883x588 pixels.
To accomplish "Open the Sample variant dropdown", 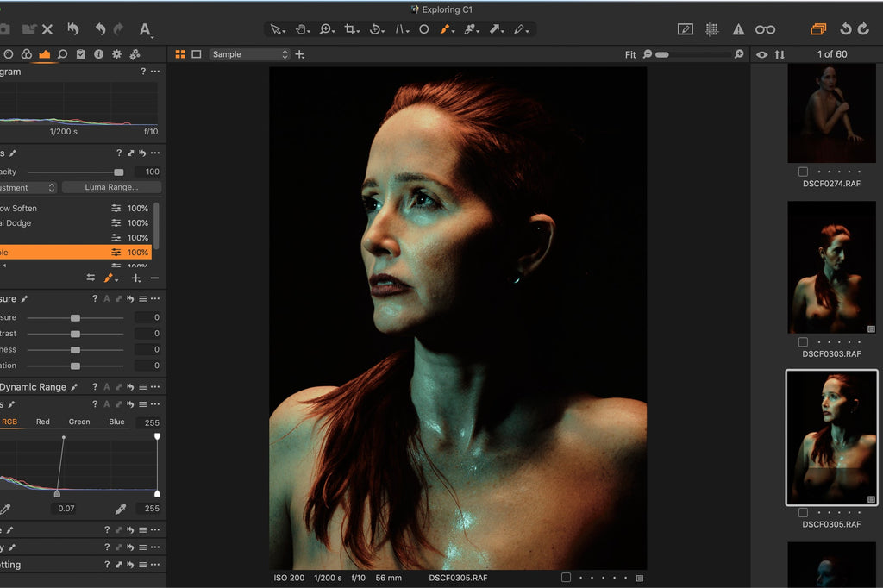I will click(x=249, y=54).
